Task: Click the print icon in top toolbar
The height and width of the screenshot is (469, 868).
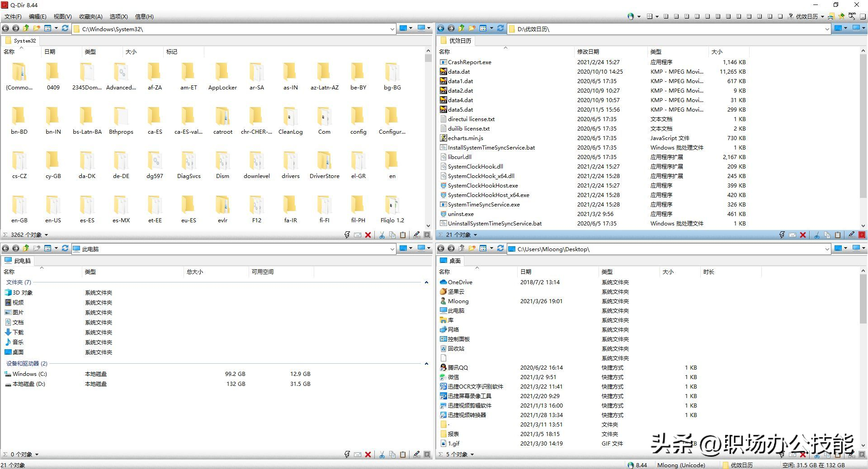Action: point(831,16)
